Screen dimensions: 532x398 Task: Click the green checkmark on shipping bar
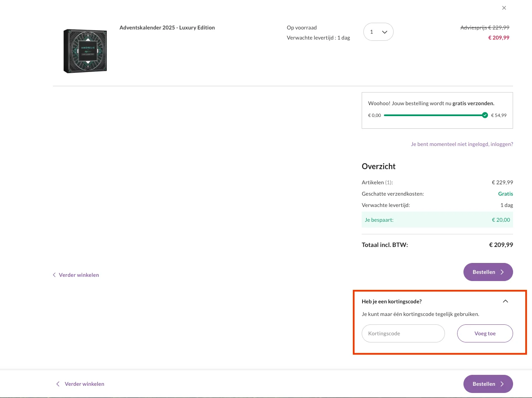tap(485, 115)
